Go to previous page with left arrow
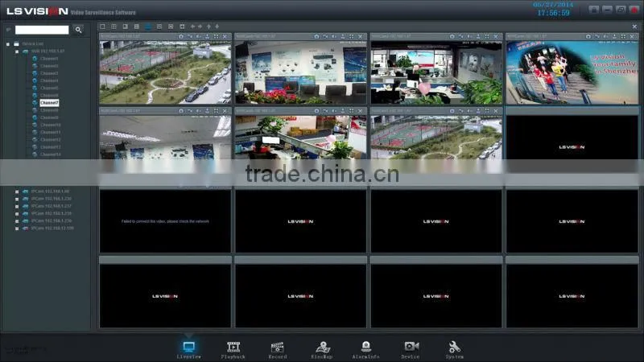This screenshot has height=362, width=644. point(192,27)
